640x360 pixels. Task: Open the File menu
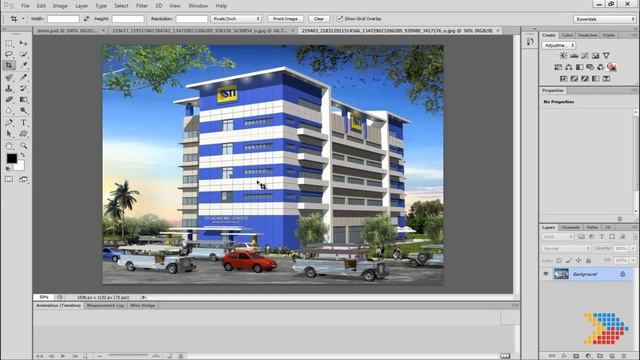coord(25,6)
